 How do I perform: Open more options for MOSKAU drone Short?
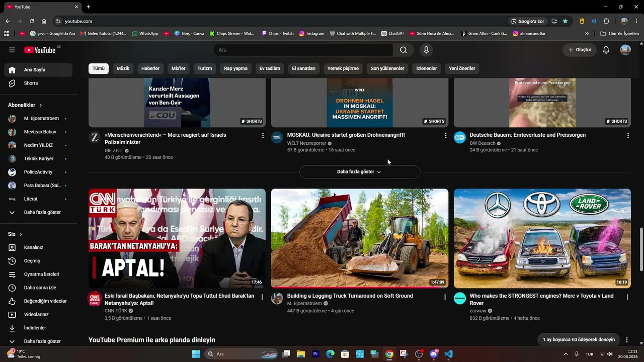[445, 135]
